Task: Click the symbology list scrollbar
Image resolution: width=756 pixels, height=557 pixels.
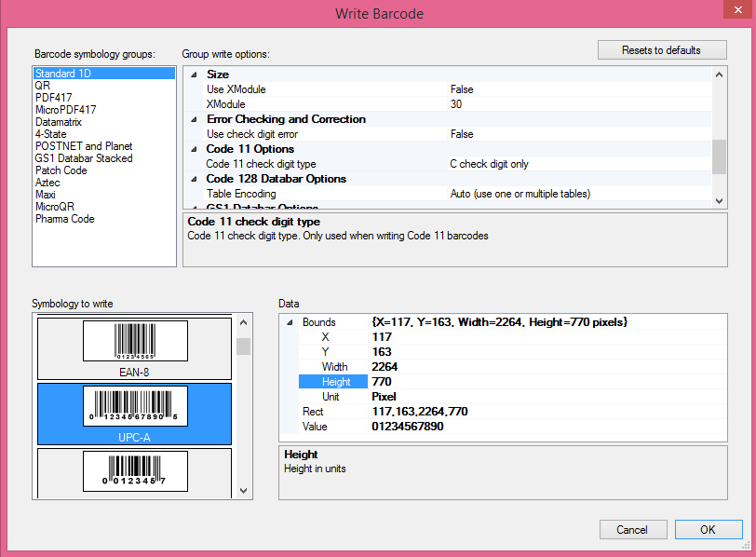Action: (x=243, y=347)
